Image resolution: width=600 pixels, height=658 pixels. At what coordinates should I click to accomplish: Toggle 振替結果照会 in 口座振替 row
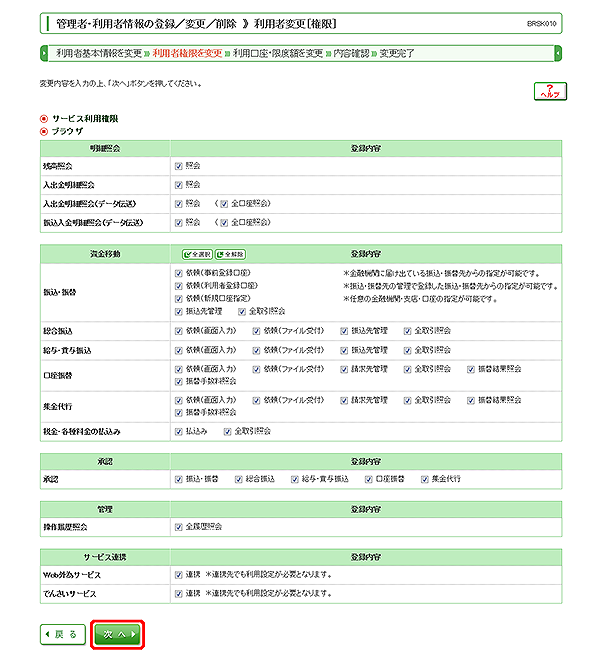click(471, 369)
